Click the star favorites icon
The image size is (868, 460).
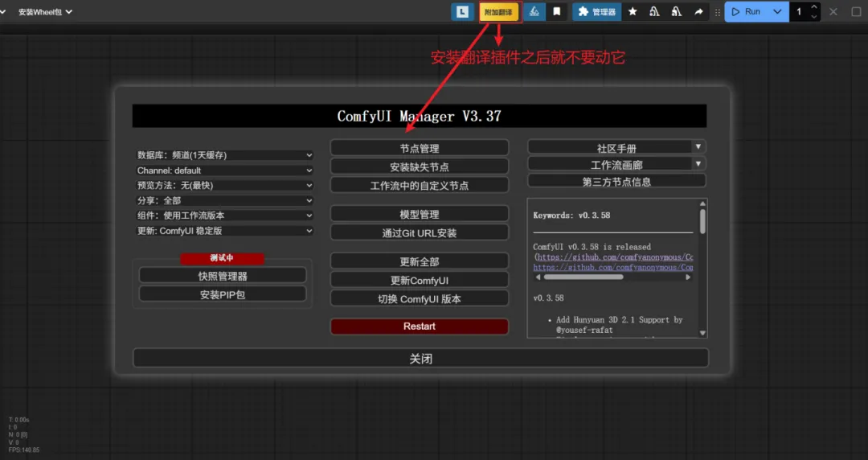(x=633, y=11)
